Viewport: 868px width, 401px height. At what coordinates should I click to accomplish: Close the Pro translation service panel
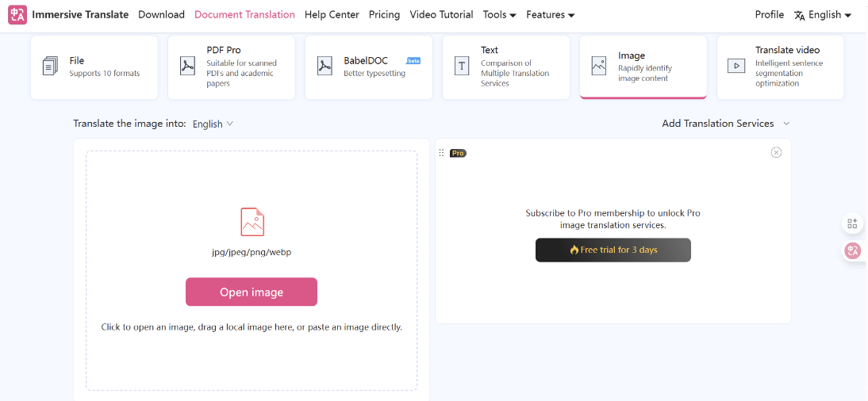click(776, 152)
